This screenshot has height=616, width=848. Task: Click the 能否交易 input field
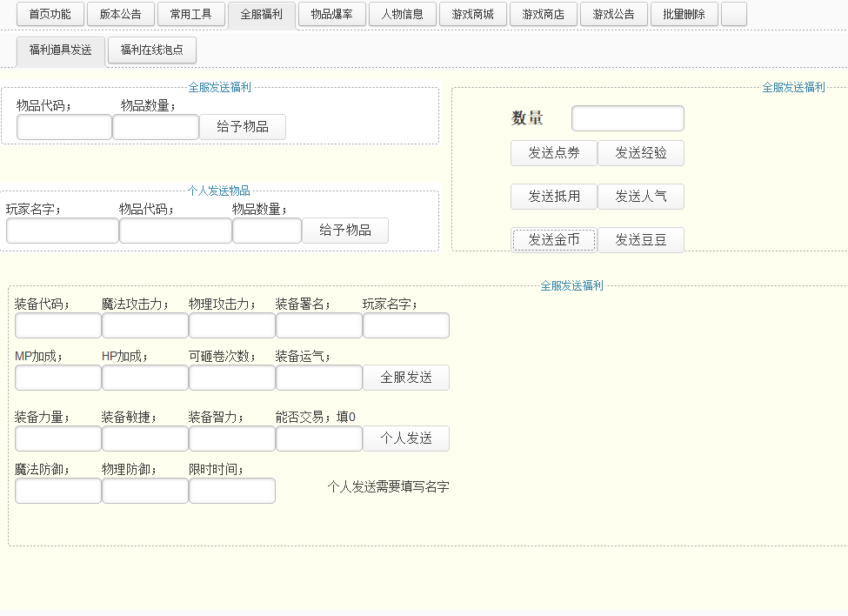319,439
